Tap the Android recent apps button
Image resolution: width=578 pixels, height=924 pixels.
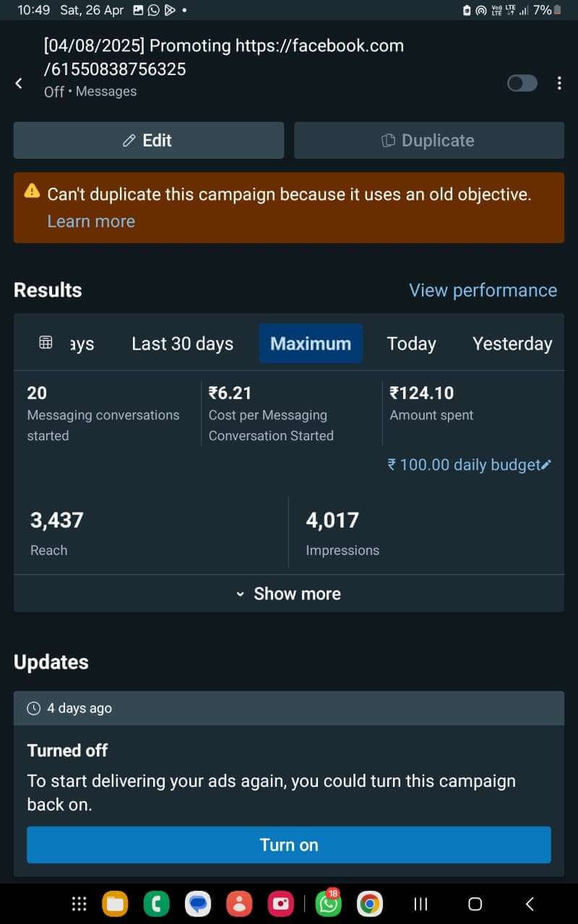click(420, 904)
